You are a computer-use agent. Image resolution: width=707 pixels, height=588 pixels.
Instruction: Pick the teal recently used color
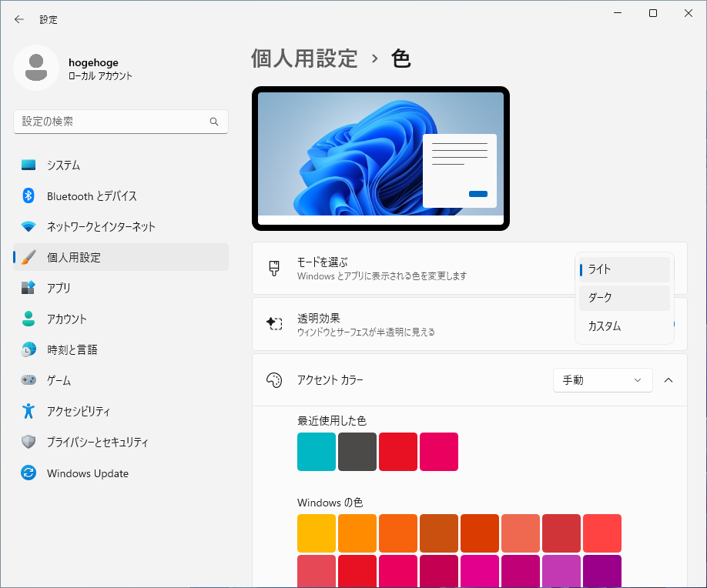pos(317,452)
